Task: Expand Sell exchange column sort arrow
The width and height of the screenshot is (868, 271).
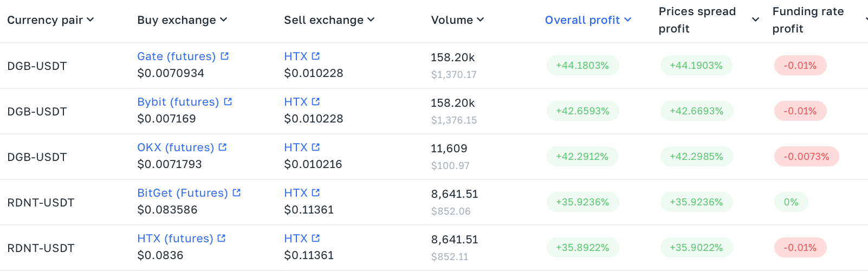Action: point(371,20)
